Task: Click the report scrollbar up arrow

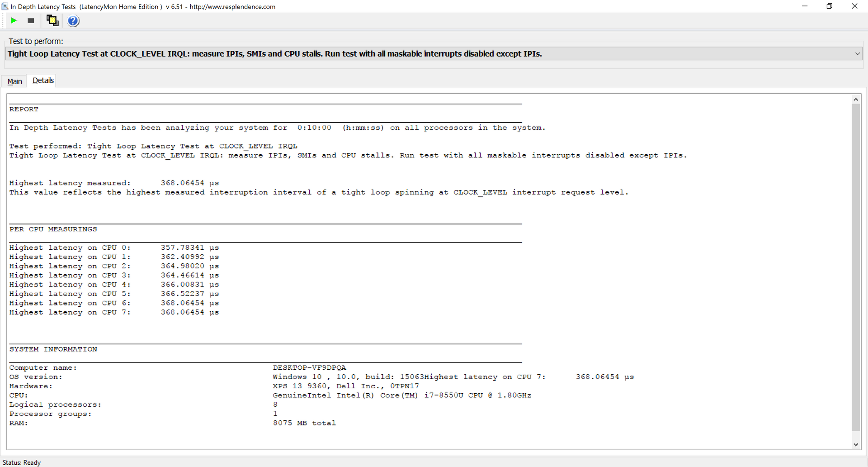Action: tap(856, 99)
